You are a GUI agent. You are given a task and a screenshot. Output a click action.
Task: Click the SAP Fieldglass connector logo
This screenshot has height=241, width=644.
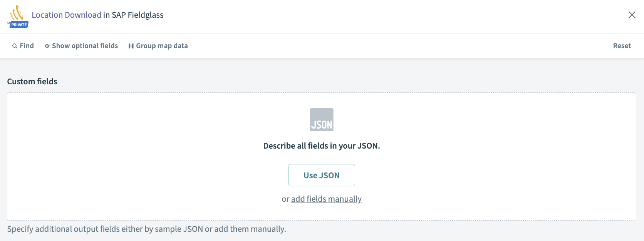[17, 13]
